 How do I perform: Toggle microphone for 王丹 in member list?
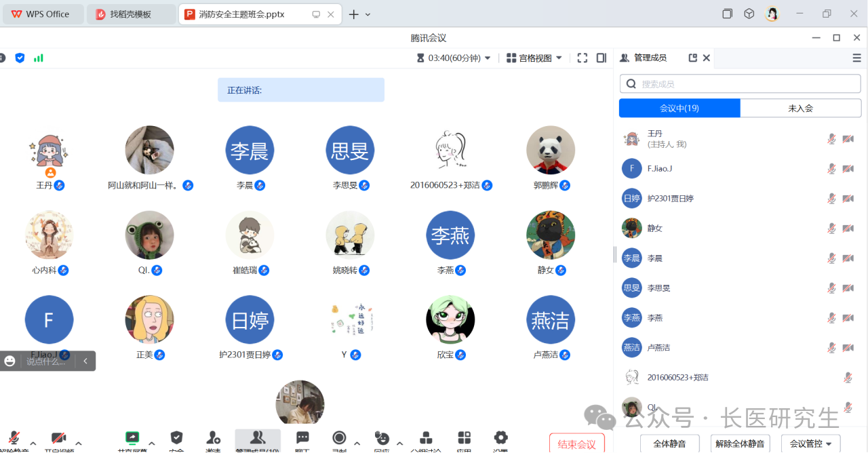(x=831, y=139)
